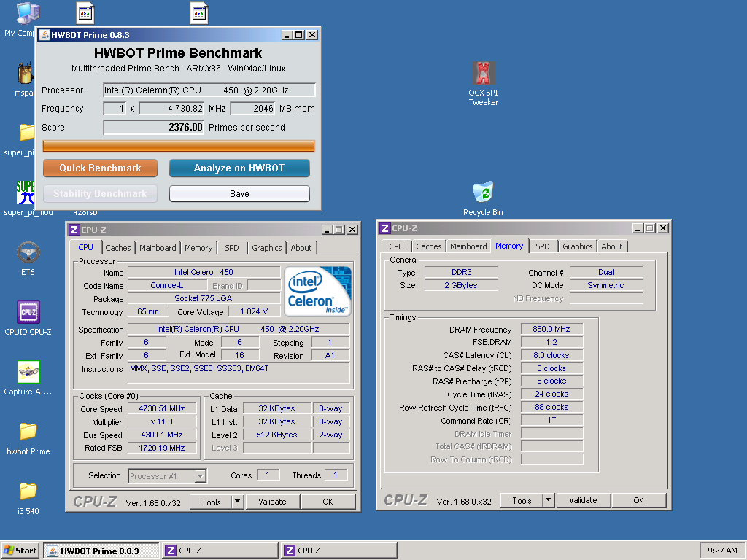Click the Windows Start button
Screen dimensions: 747x560
pyautogui.click(x=20, y=551)
